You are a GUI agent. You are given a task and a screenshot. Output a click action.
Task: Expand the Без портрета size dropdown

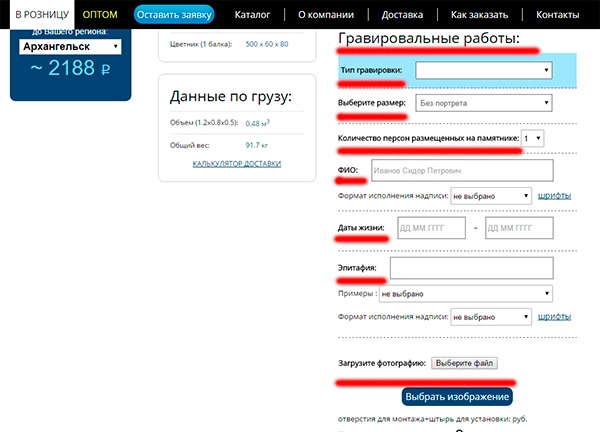click(484, 103)
